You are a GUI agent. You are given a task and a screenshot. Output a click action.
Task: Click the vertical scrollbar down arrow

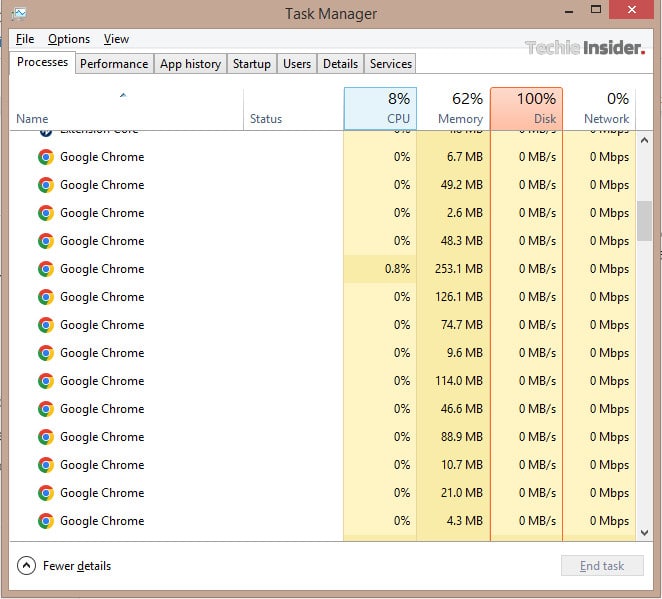[x=644, y=533]
